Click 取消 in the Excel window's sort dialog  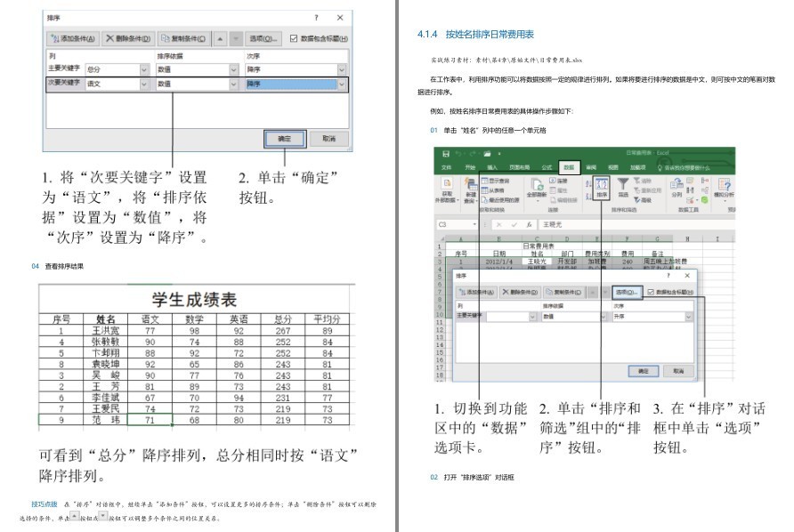[678, 371]
